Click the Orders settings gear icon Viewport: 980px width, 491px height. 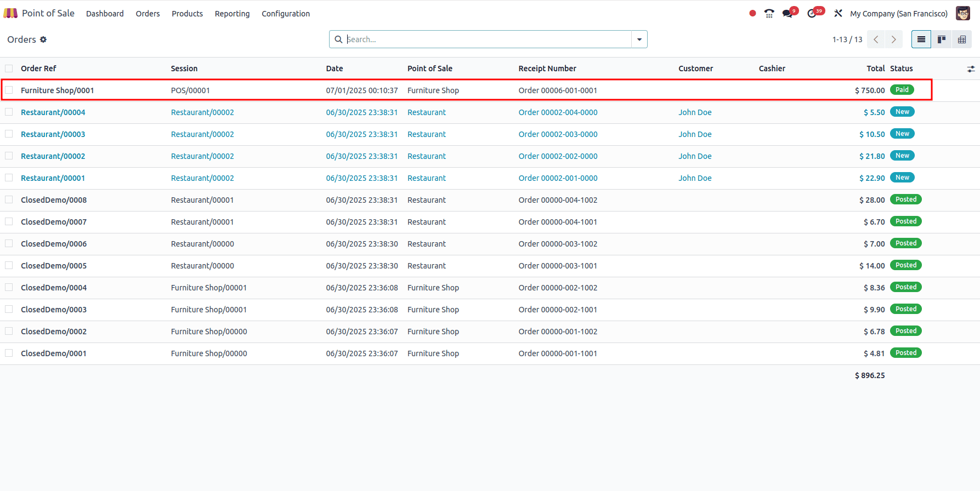pos(43,39)
